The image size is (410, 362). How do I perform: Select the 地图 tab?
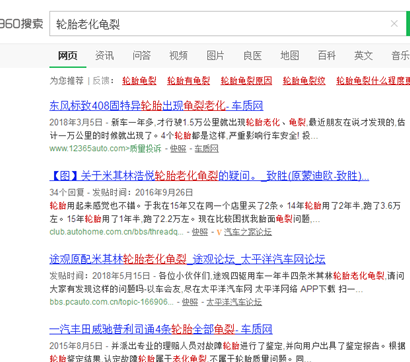point(289,55)
